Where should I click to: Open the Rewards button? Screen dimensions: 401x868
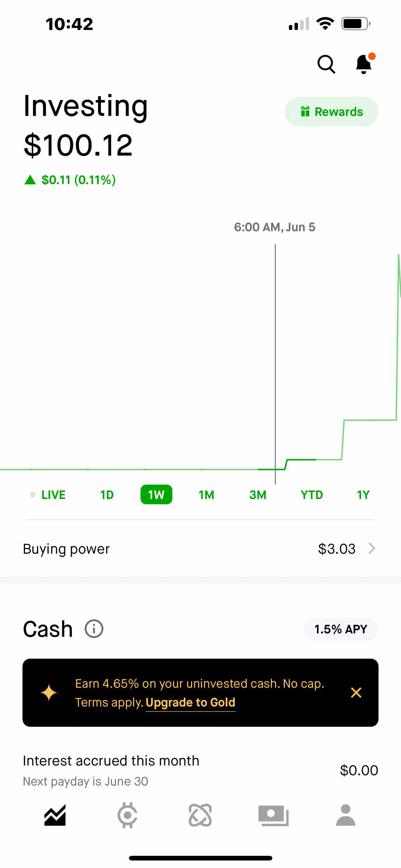tap(331, 112)
